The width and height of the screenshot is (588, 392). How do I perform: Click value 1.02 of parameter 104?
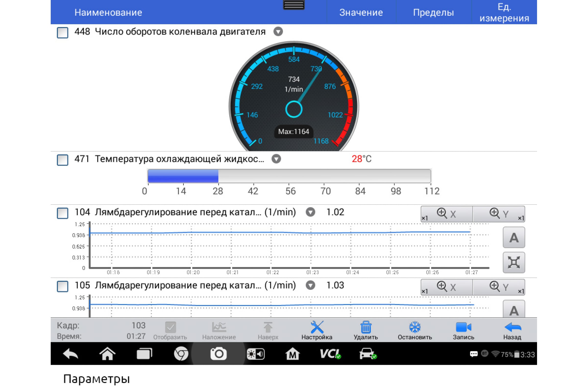(335, 212)
